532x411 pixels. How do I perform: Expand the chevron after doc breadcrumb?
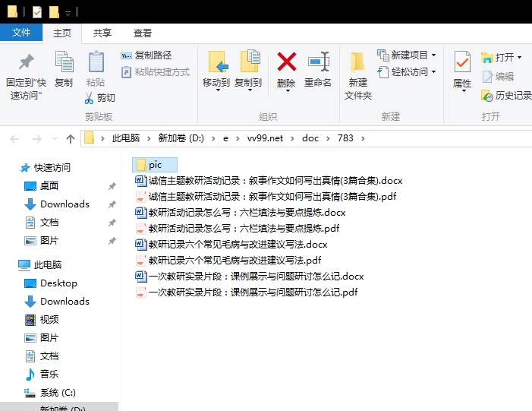point(328,138)
